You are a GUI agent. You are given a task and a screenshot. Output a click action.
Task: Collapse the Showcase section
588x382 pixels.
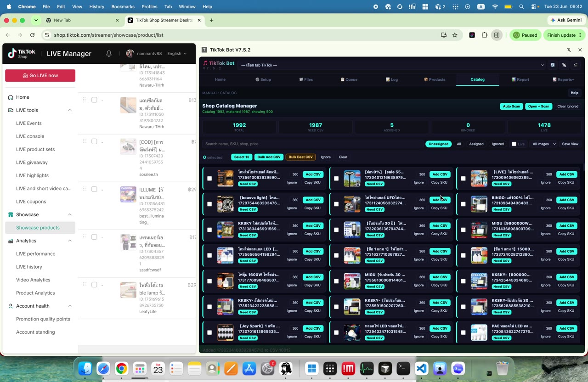click(x=70, y=215)
